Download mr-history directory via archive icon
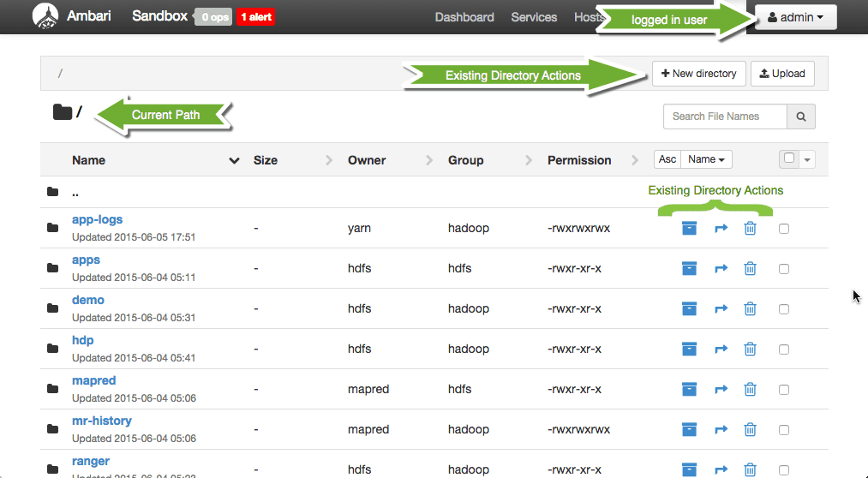 point(689,429)
